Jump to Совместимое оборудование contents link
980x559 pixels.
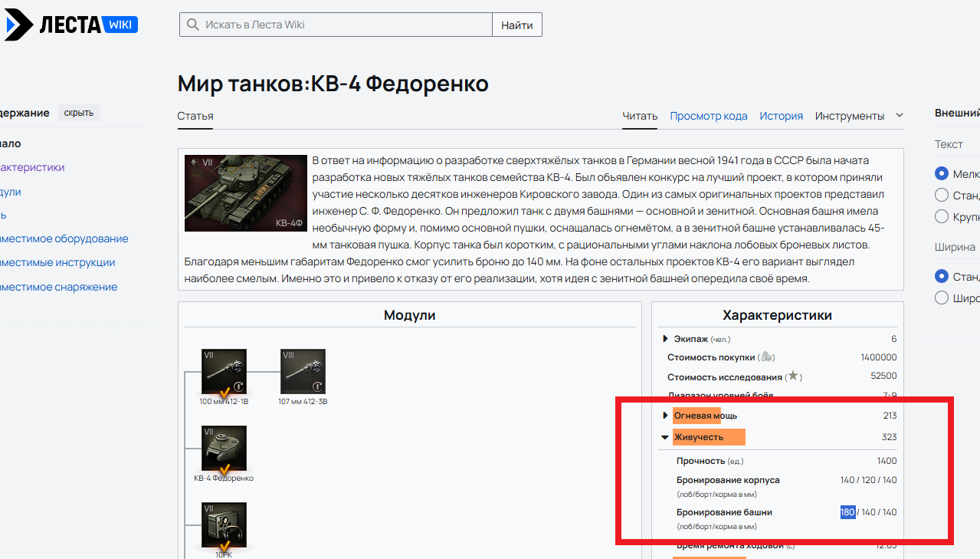tap(64, 238)
